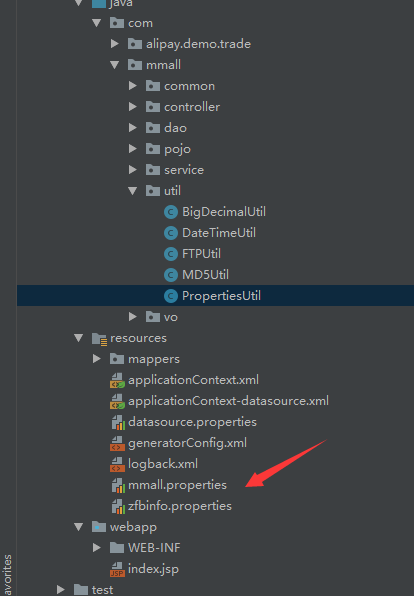Select the datasource.properties file name

[192, 422]
